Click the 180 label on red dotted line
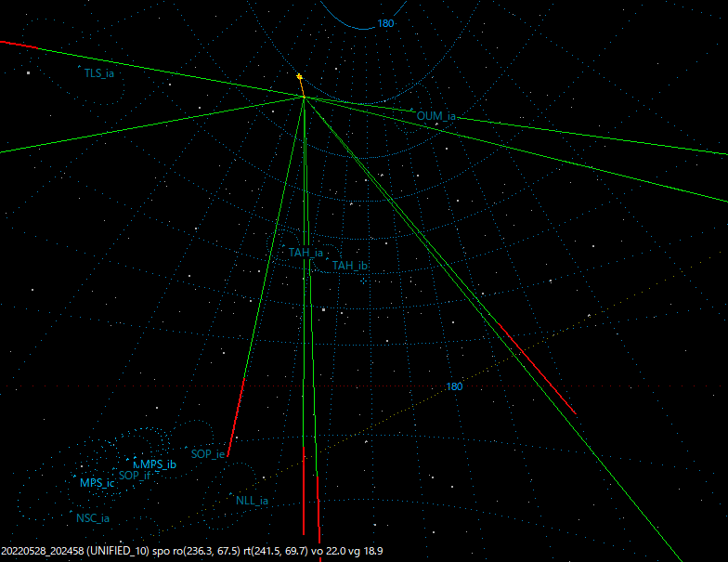The image size is (728, 562). [x=454, y=386]
